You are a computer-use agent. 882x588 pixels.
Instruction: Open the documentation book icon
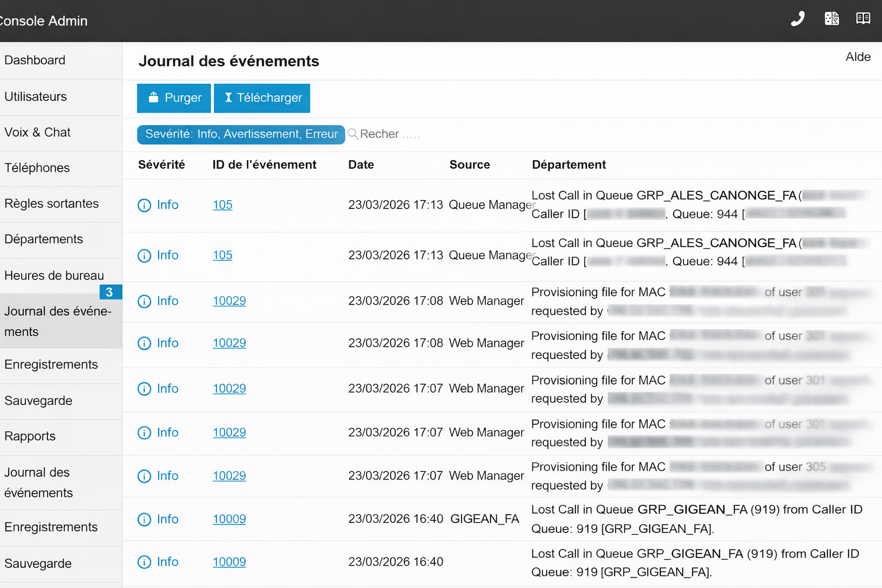point(863,18)
